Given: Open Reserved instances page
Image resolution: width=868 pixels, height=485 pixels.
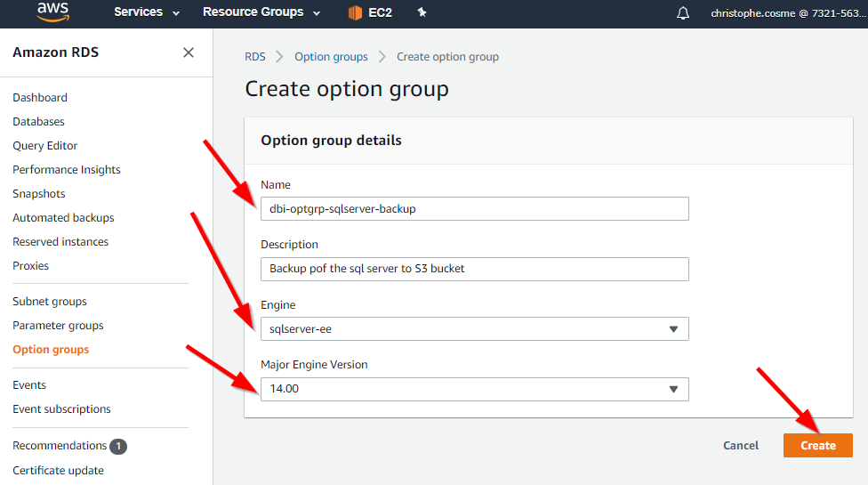Looking at the screenshot, I should 60,242.
